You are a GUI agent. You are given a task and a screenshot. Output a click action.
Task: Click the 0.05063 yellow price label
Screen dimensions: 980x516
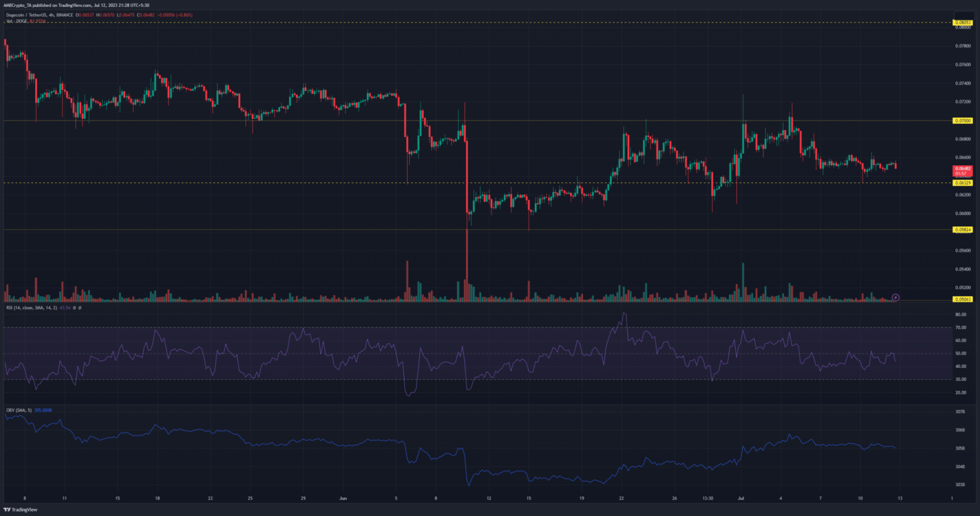coord(961,299)
